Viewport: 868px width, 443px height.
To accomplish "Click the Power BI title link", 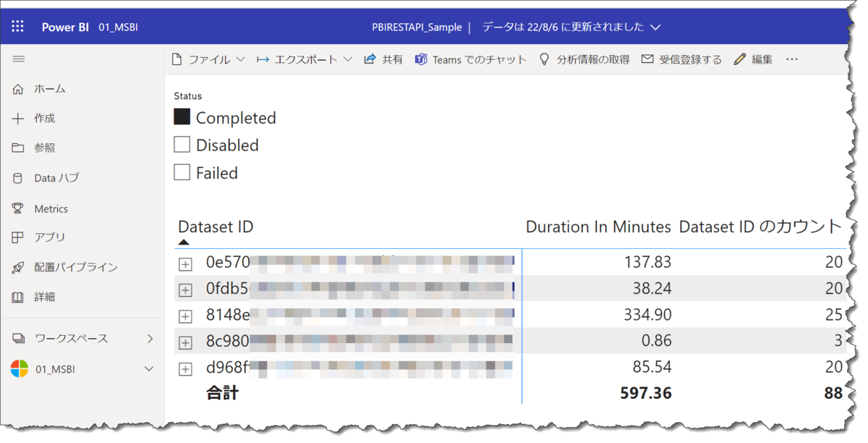I will pyautogui.click(x=65, y=28).
